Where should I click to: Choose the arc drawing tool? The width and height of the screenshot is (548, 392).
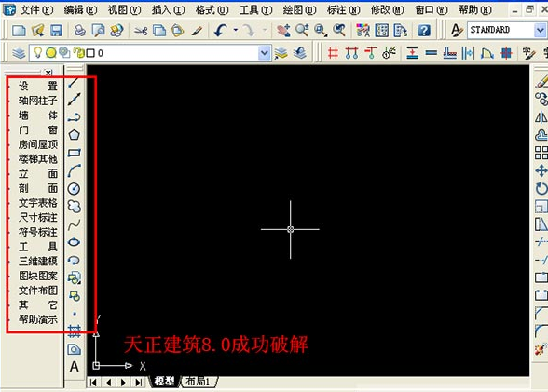75,170
